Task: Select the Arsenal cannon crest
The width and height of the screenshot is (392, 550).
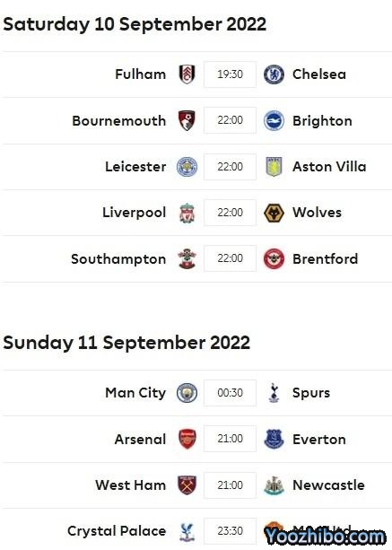Action: tap(187, 439)
